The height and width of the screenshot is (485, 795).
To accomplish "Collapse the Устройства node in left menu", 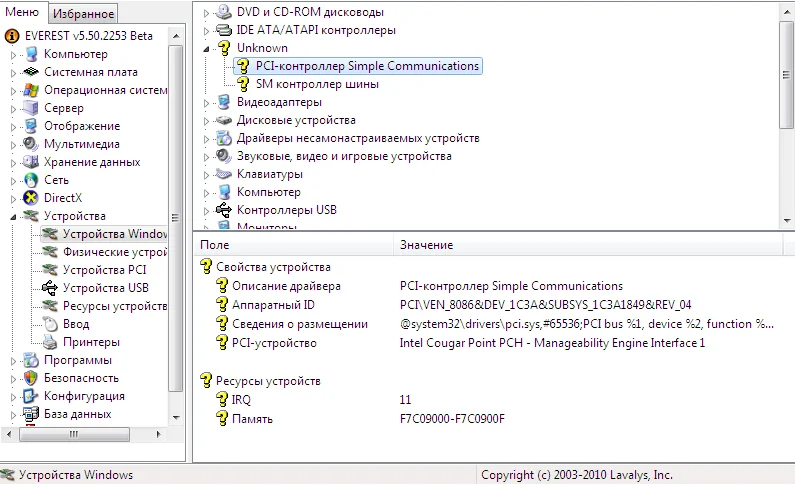I will tap(14, 217).
